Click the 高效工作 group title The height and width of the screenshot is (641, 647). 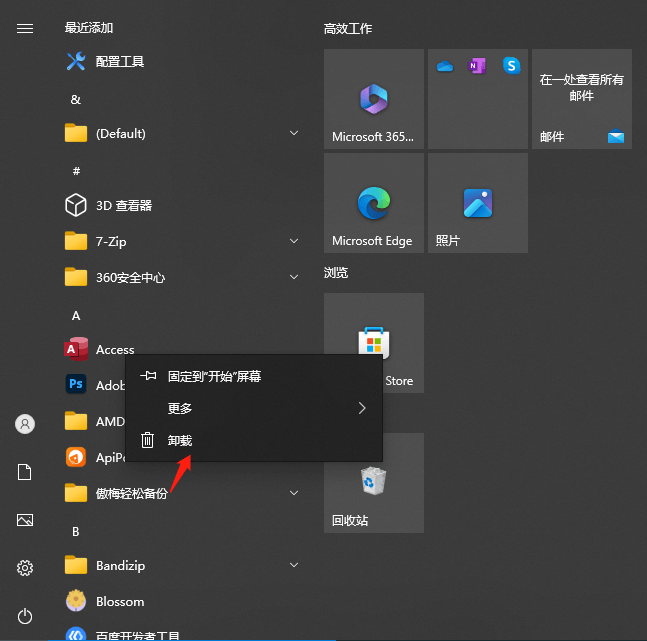(348, 28)
